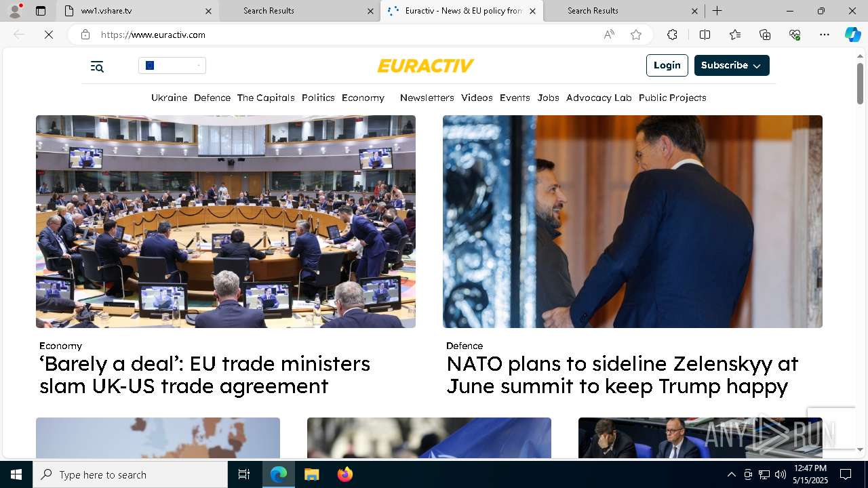Open Events page
The width and height of the screenshot is (868, 488).
[515, 98]
